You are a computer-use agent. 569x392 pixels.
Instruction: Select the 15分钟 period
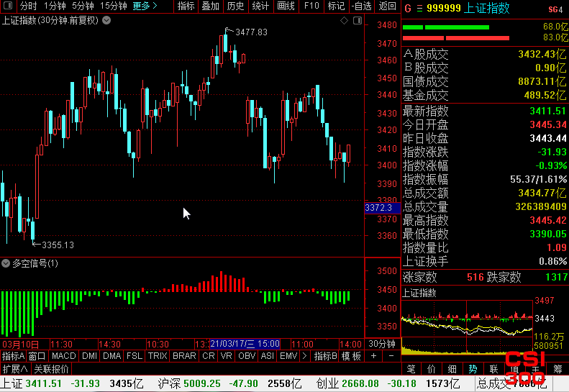coord(113,6)
